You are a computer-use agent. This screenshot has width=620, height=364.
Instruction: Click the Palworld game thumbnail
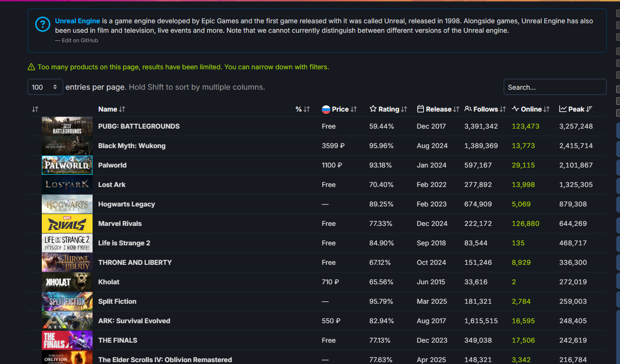tap(67, 165)
